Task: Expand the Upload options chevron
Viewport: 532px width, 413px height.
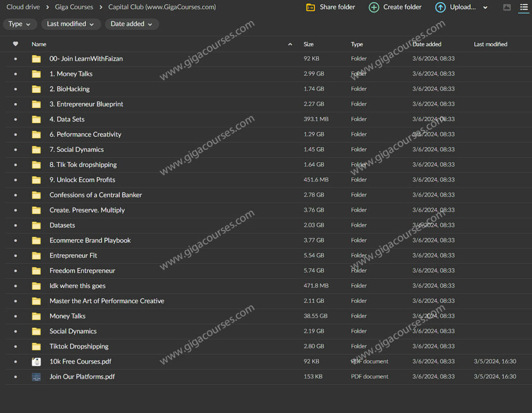Action: click(485, 7)
